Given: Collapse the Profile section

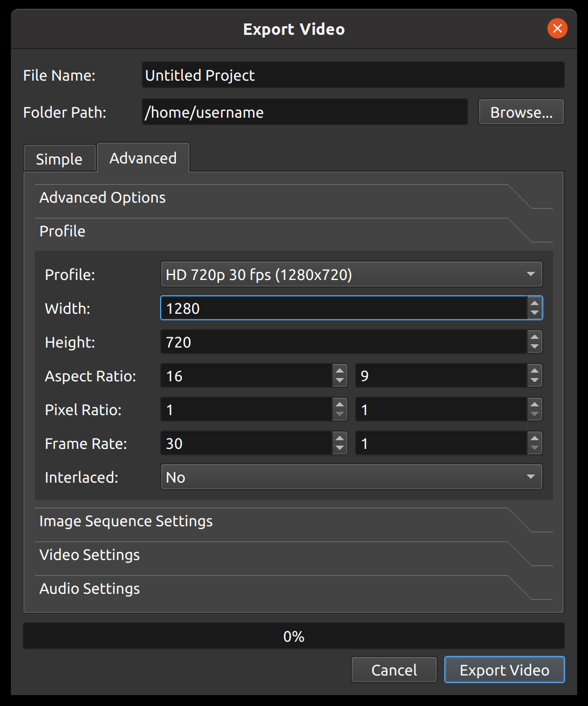Looking at the screenshot, I should pyautogui.click(x=62, y=231).
